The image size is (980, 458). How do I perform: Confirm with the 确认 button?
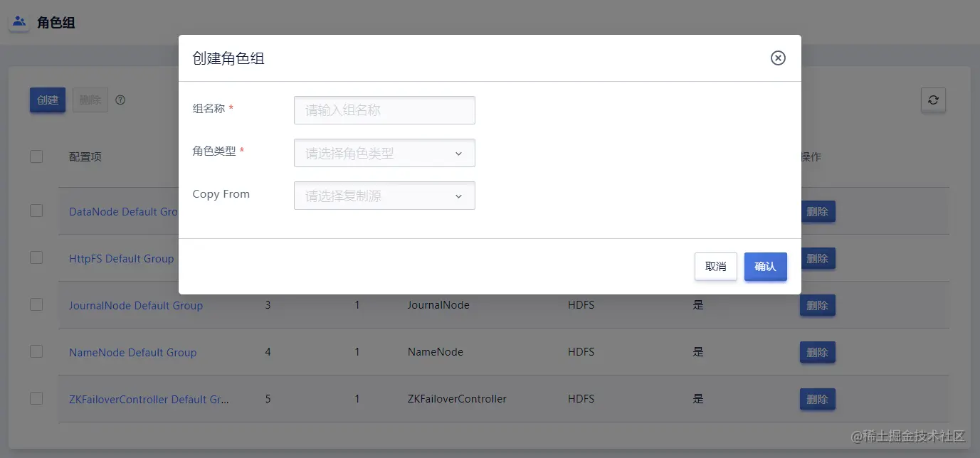(x=766, y=267)
